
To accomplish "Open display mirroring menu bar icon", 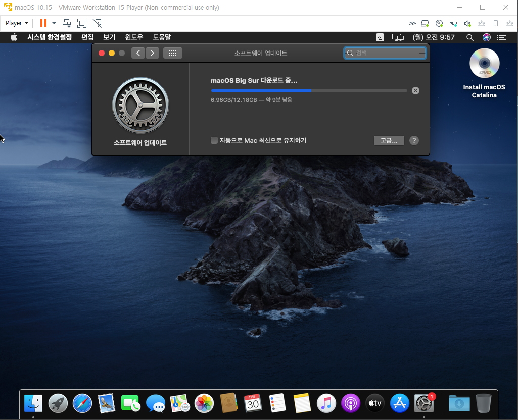I will point(398,37).
